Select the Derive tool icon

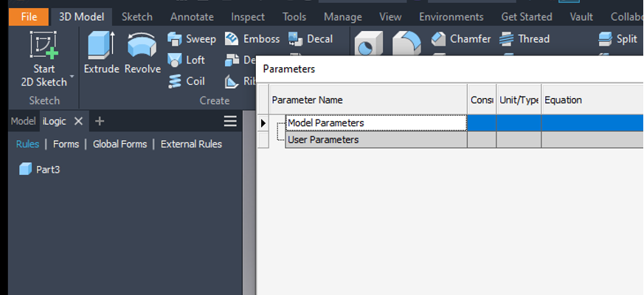click(x=232, y=60)
